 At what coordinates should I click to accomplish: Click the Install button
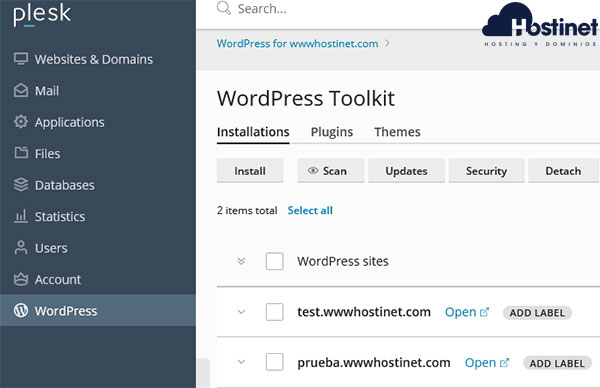250,171
